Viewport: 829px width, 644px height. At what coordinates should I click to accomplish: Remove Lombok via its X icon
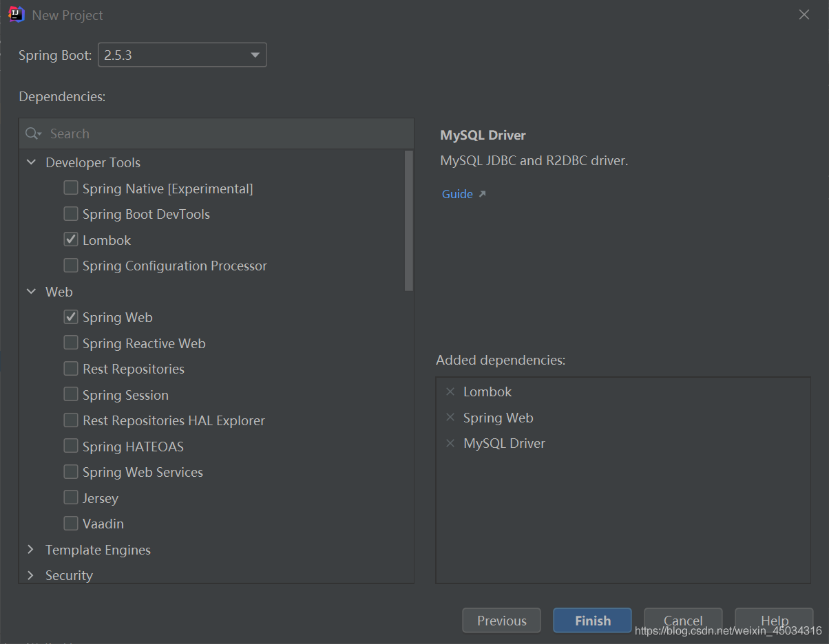click(450, 391)
